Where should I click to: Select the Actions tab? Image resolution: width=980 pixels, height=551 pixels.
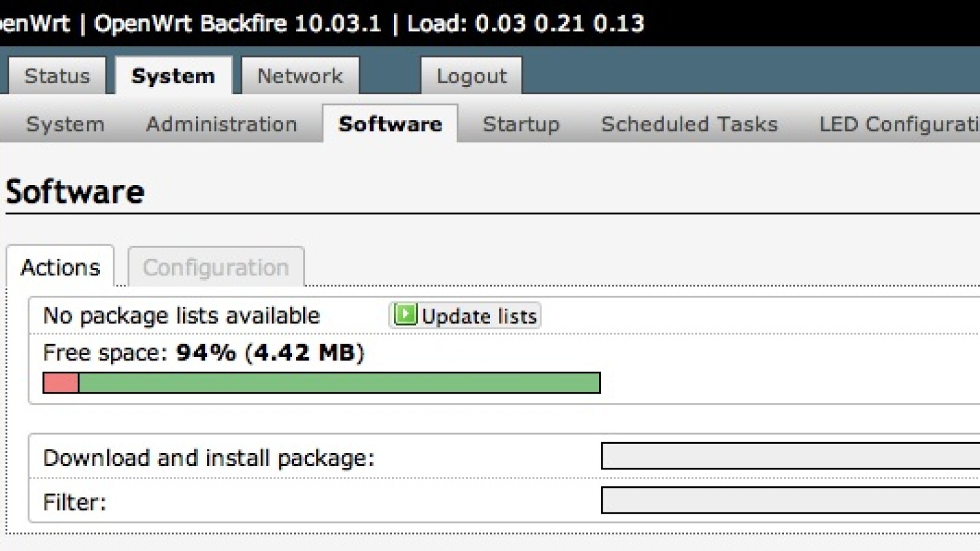tap(60, 267)
